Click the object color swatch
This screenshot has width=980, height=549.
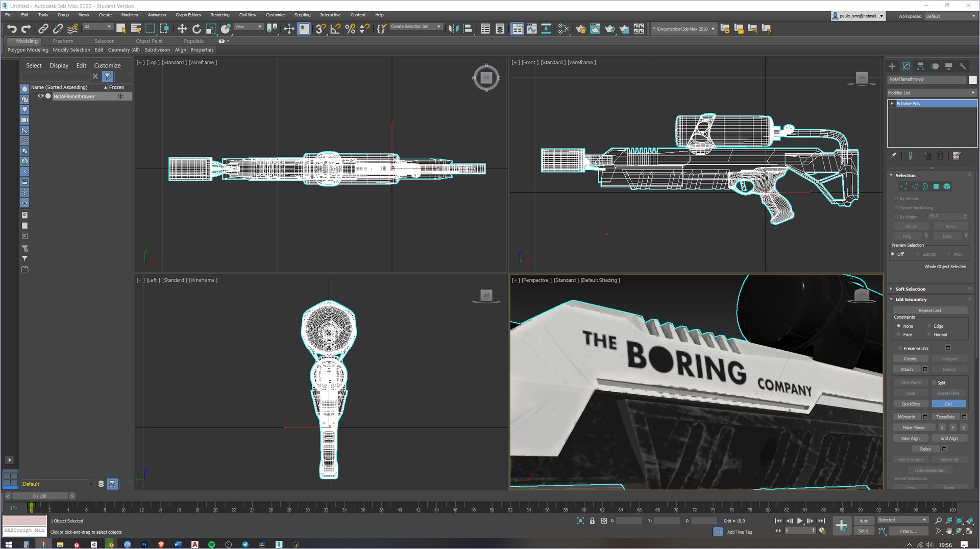(973, 80)
